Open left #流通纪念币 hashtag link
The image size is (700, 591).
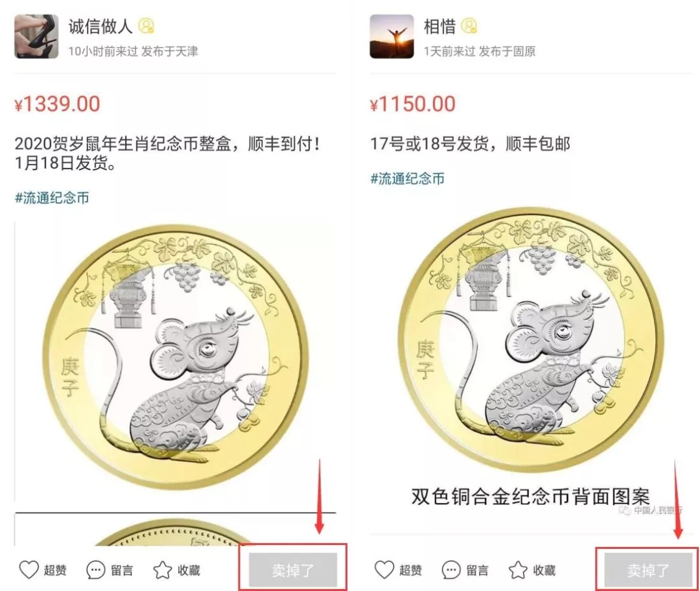[x=52, y=198]
